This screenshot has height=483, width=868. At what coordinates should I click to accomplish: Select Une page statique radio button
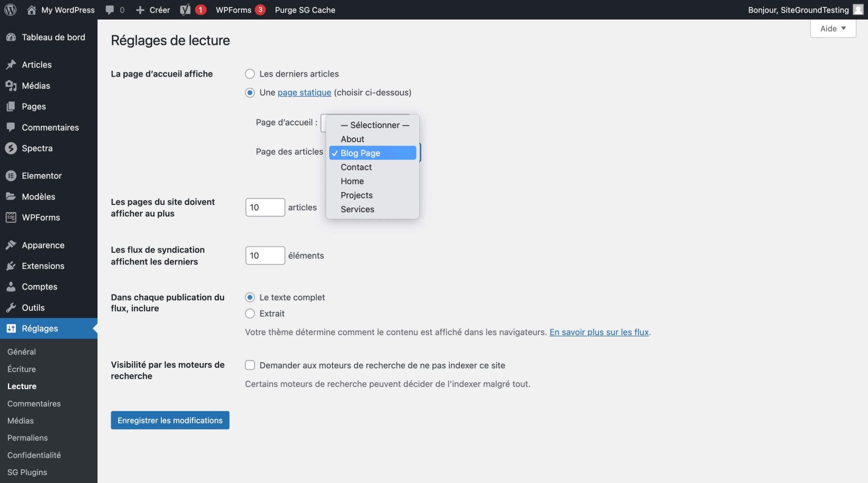click(x=250, y=92)
